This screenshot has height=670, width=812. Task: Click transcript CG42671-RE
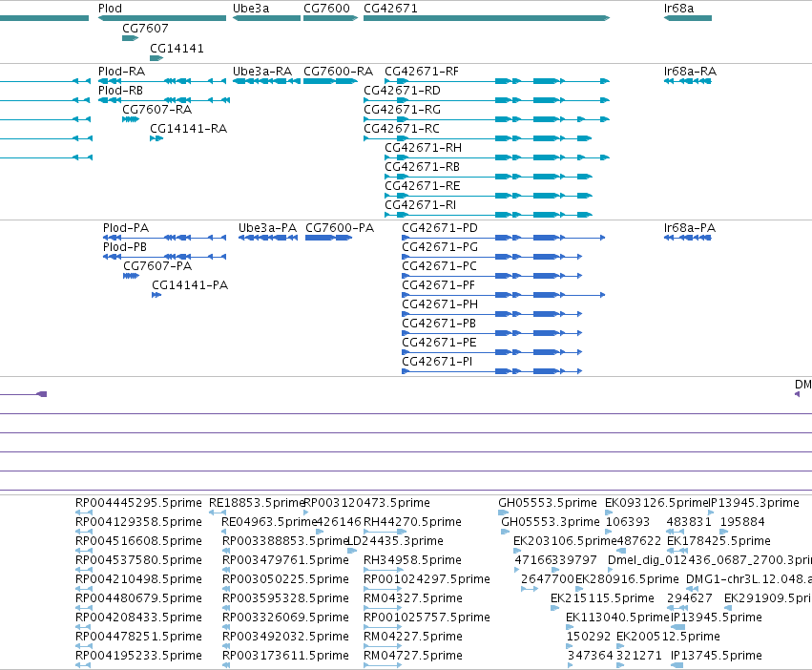pyautogui.click(x=422, y=185)
